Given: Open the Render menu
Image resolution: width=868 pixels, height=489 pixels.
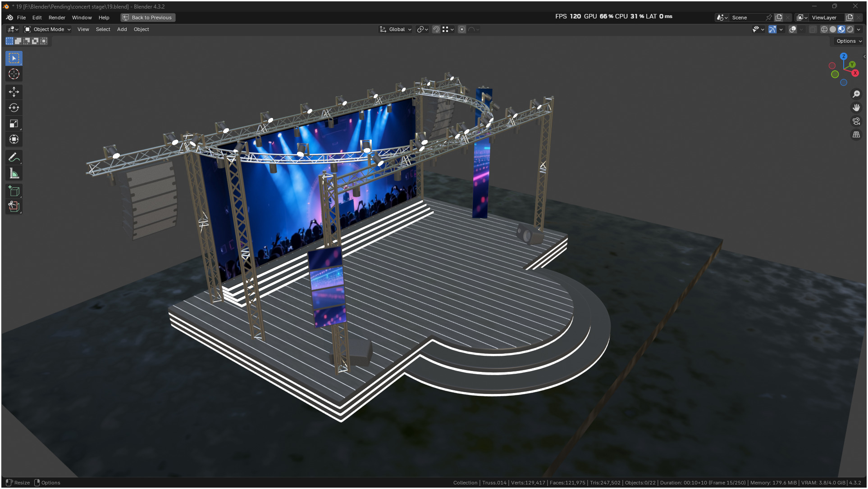Looking at the screenshot, I should 57,18.
